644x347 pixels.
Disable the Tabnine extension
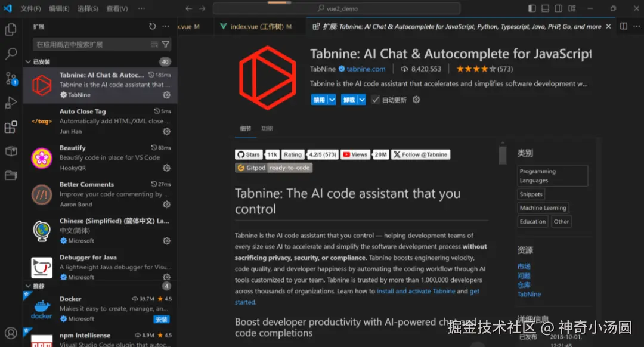point(320,100)
